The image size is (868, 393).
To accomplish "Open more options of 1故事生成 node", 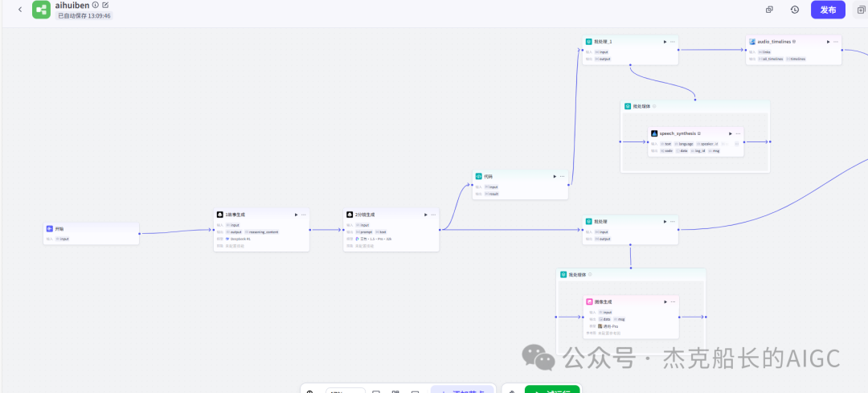I will (x=303, y=215).
